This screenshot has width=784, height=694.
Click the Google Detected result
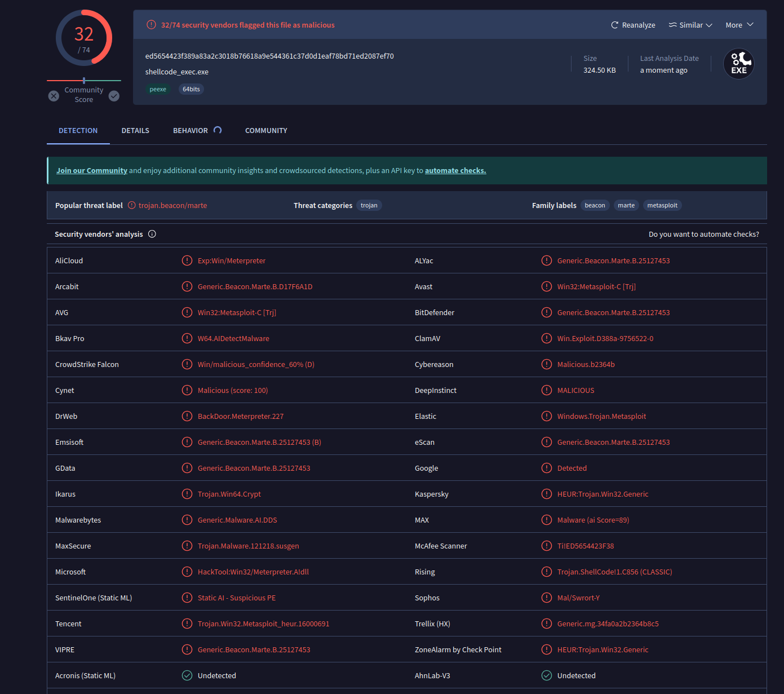[x=572, y=468]
